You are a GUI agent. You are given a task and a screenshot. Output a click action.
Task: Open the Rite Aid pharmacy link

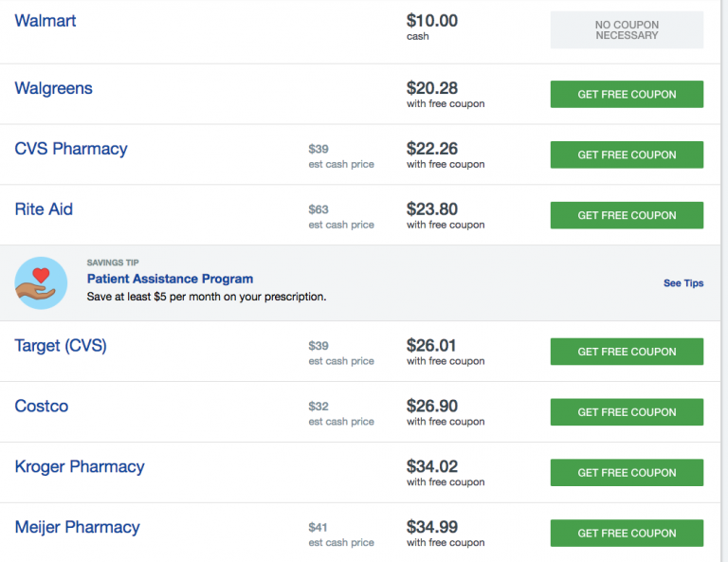pyautogui.click(x=44, y=209)
